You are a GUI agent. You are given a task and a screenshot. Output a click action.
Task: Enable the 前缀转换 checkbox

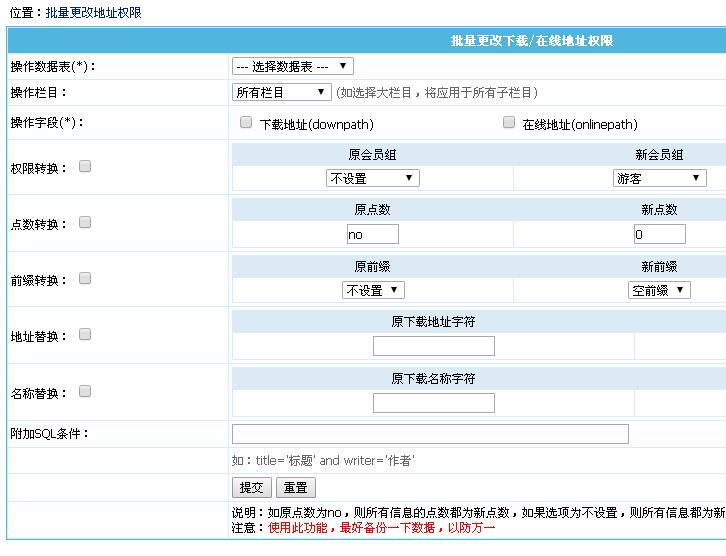(85, 278)
